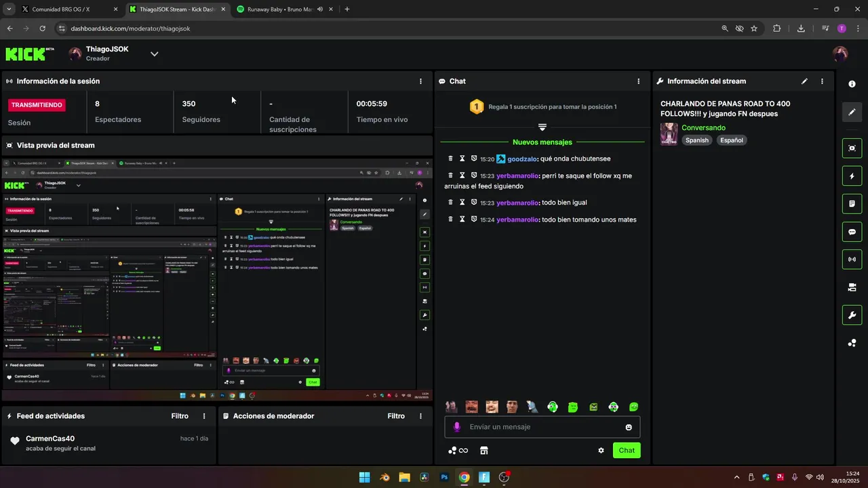Click the TRANSMITIENDO status badge
The width and height of the screenshot is (868, 488).
coord(37,105)
